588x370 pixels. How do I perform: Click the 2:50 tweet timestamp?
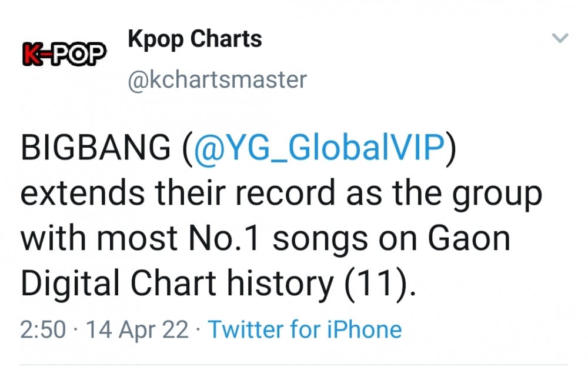coord(43,329)
